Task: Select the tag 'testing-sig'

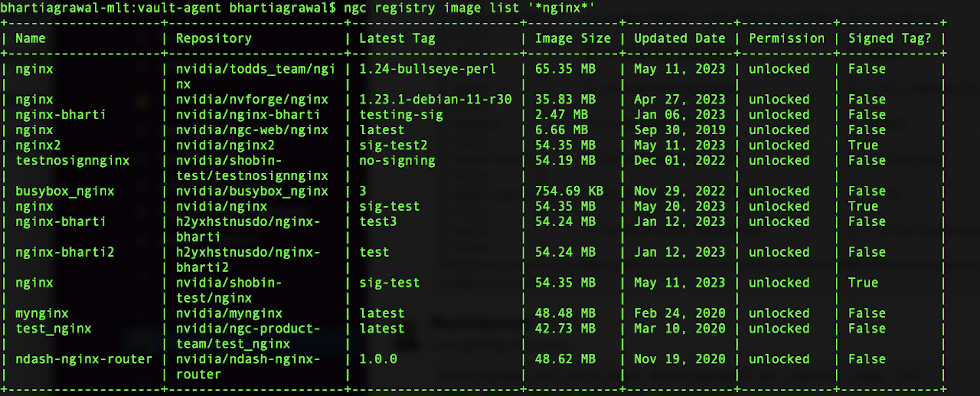Action: pyautogui.click(x=401, y=115)
